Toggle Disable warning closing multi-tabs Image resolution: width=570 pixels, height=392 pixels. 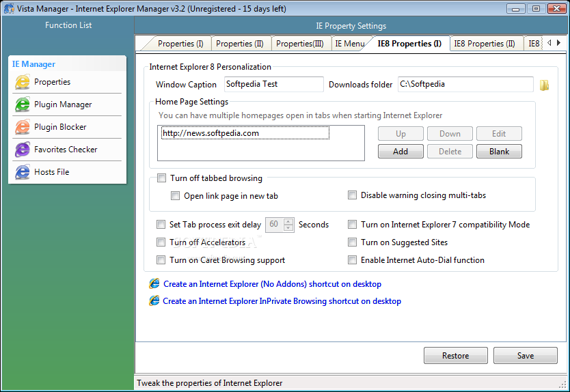coord(352,195)
